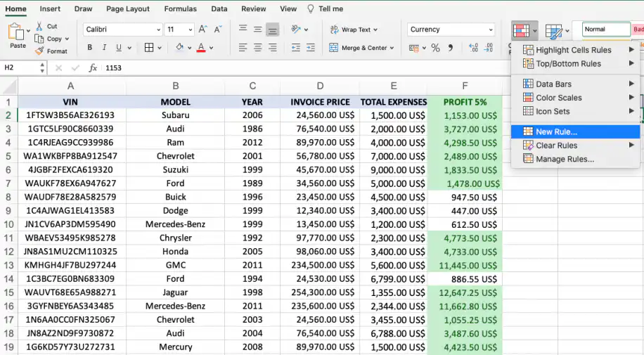Screen dimensions: 644x355
Task: Decrease indent
Action: (296, 48)
